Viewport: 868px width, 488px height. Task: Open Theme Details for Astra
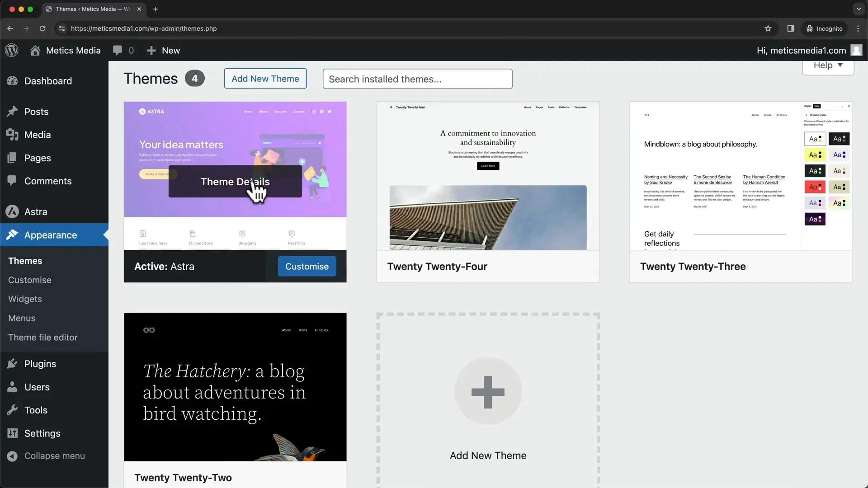pos(235,181)
